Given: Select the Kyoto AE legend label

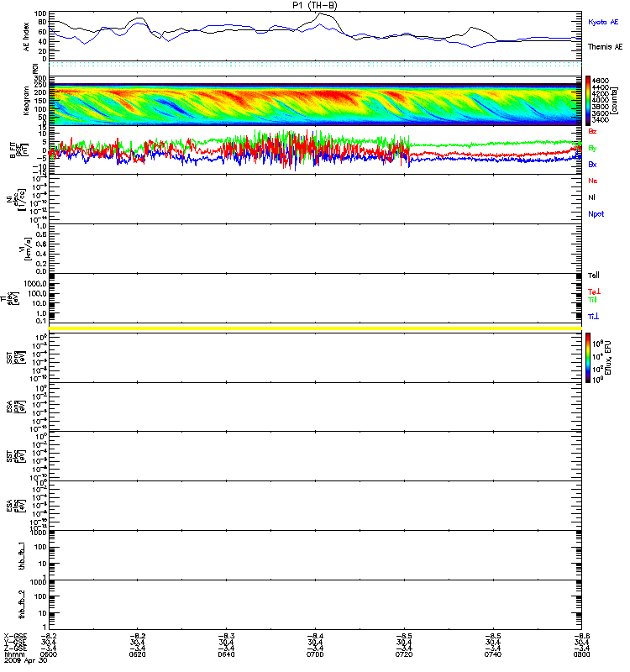Looking at the screenshot, I should [603, 22].
